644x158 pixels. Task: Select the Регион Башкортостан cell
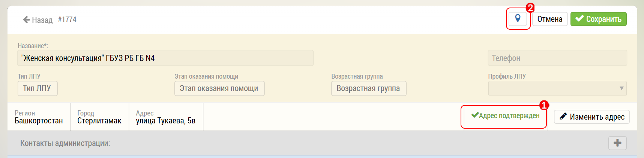[39, 117]
